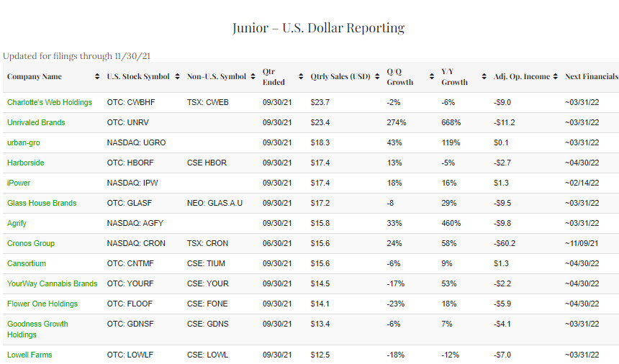
Task: Follow the urban-gro company link
Action: (24, 142)
